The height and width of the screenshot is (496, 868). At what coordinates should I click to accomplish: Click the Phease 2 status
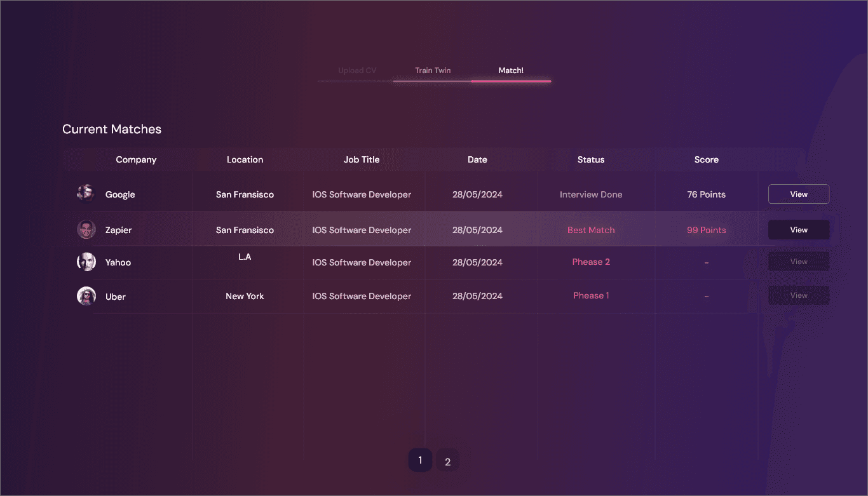tap(591, 262)
